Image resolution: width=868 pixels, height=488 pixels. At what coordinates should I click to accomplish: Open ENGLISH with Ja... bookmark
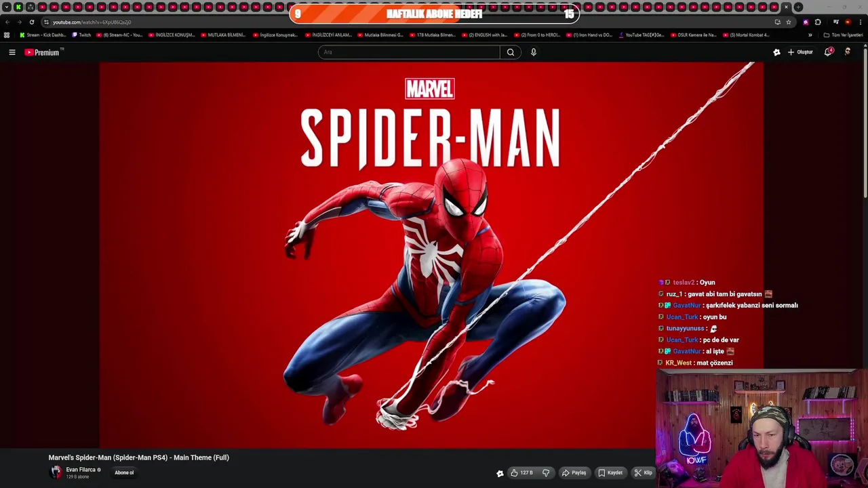pyautogui.click(x=484, y=35)
